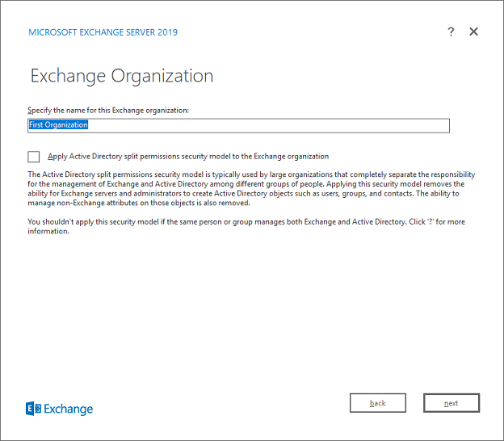The image size is (504, 441).
Task: Open help with the question mark icon
Action: (x=451, y=31)
